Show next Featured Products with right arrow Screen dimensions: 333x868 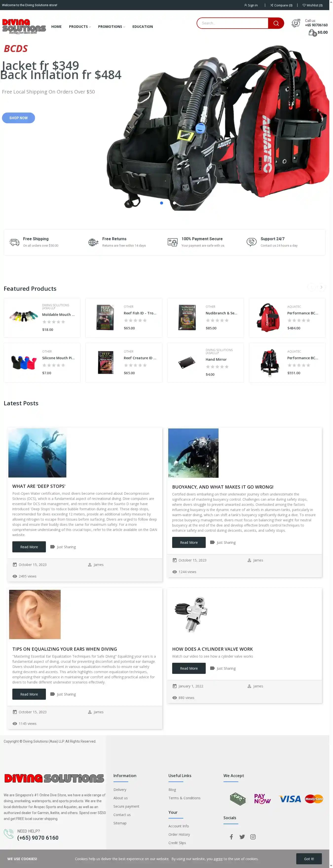point(321,287)
